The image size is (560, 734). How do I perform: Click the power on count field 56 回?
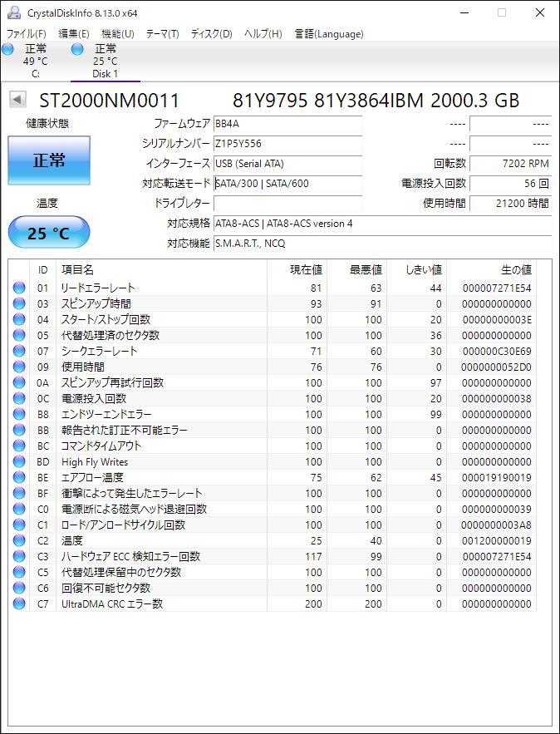tap(510, 184)
